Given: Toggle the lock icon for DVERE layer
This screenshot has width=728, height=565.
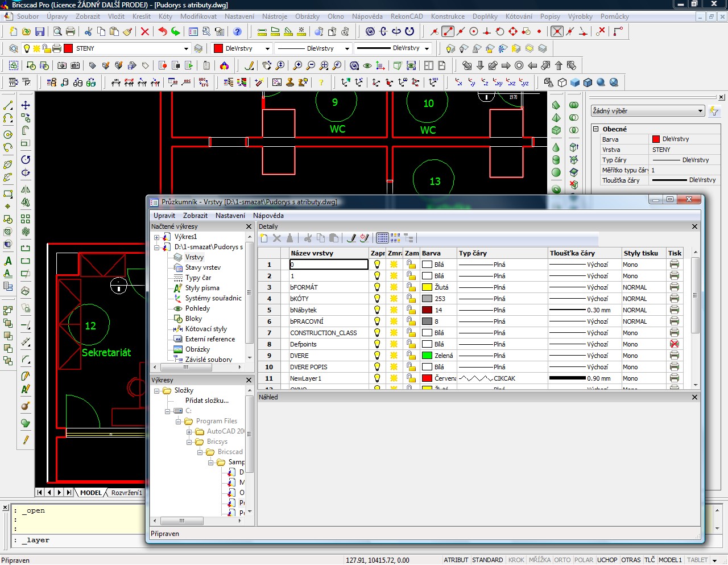Looking at the screenshot, I should coord(411,356).
